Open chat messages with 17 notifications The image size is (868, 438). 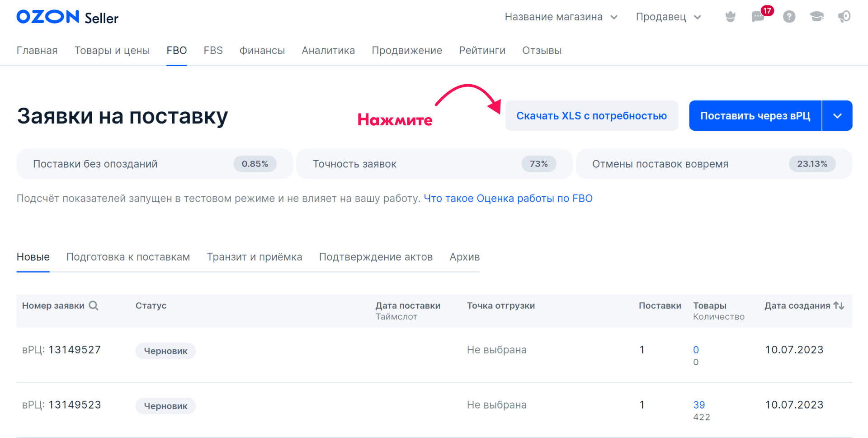pos(758,17)
